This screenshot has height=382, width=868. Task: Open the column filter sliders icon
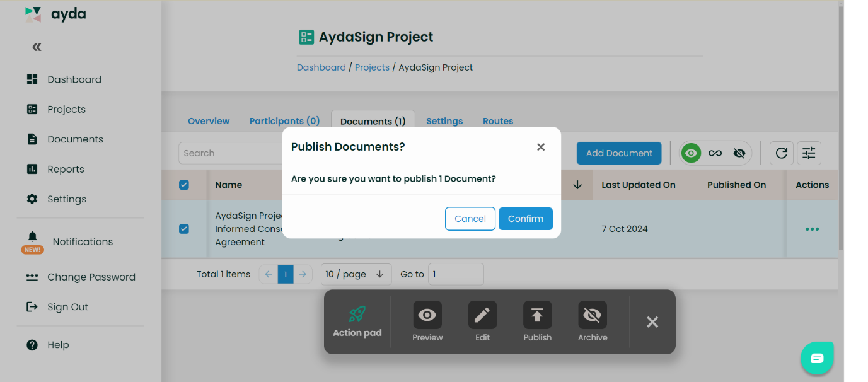(809, 153)
